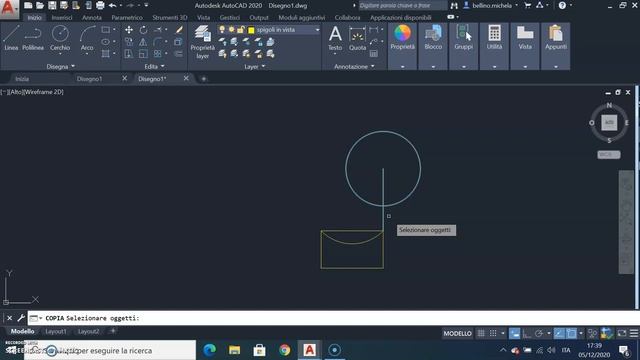
Task: Click the Array tool in Edita panel
Action: tap(158, 53)
